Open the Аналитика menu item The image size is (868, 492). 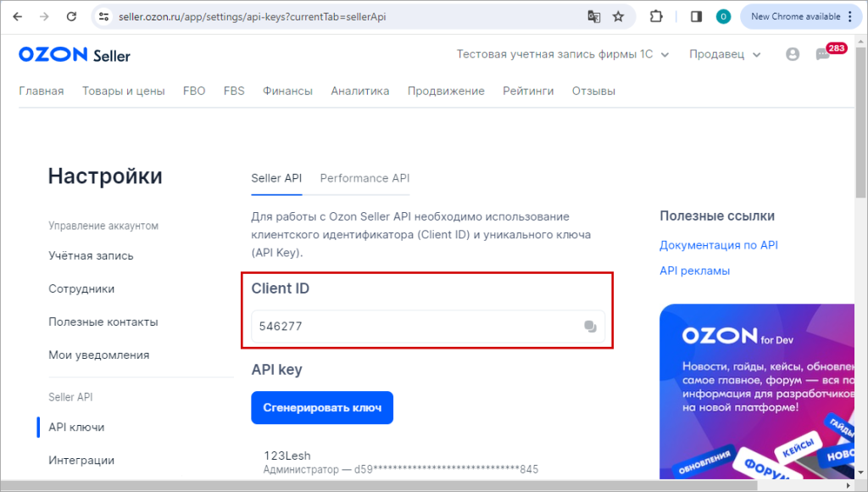pos(359,91)
